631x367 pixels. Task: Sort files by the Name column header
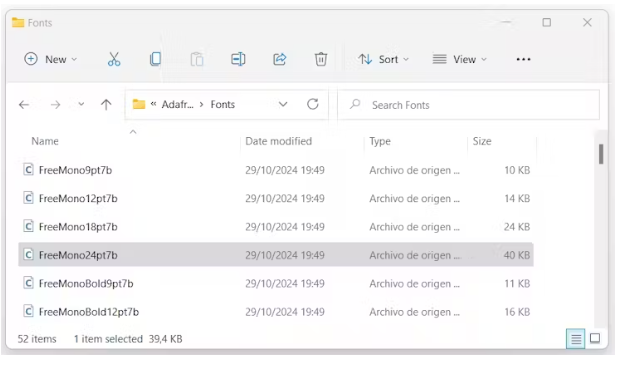point(45,141)
